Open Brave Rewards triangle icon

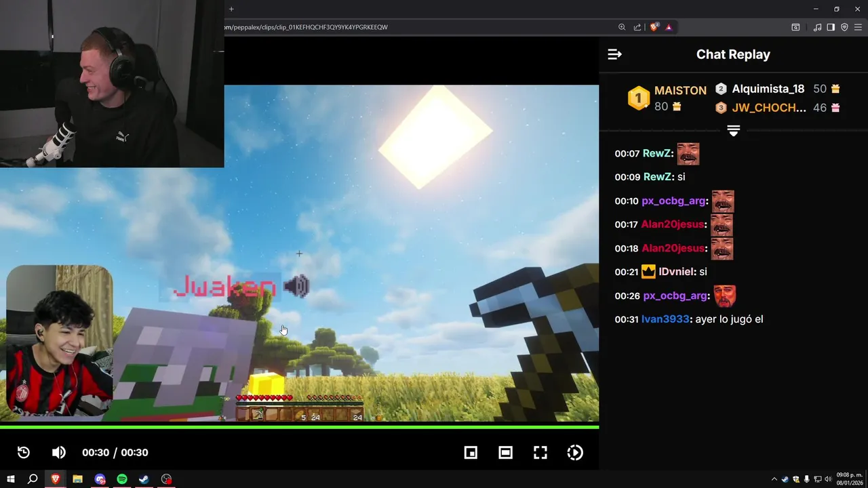click(x=669, y=27)
